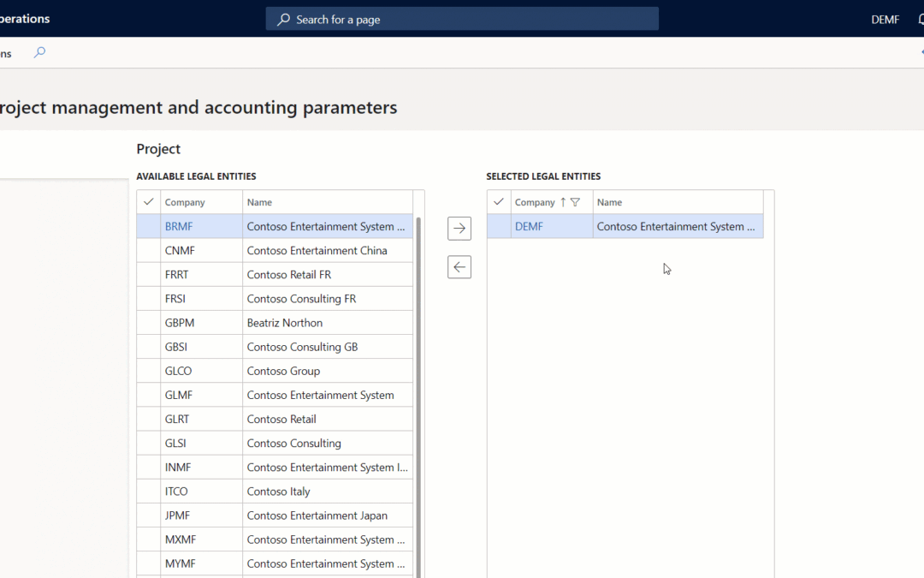Click the Contoso Consulting GB name cell
924x578 pixels.
(327, 347)
